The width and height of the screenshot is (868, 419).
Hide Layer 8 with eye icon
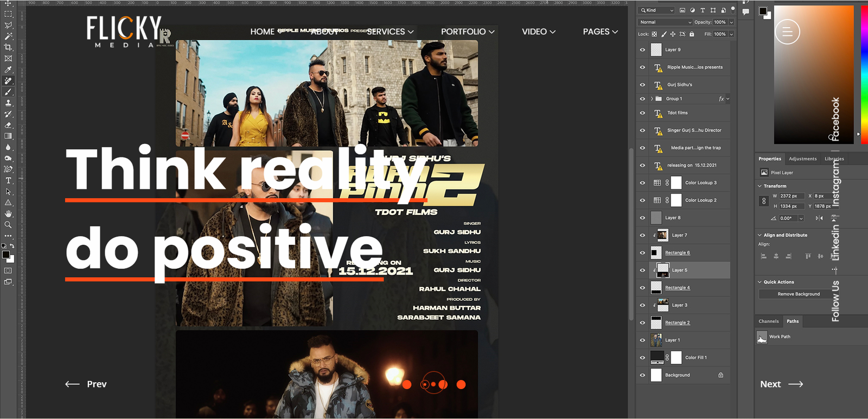(642, 218)
